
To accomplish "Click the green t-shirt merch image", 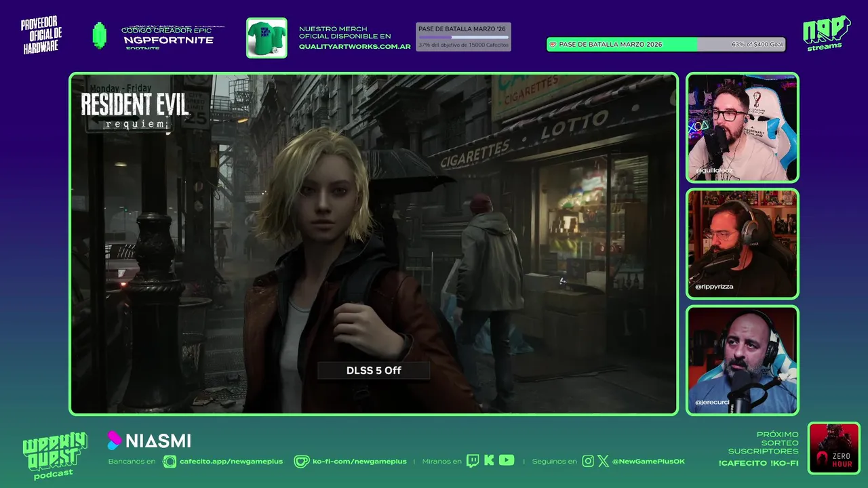I will pyautogui.click(x=267, y=38).
